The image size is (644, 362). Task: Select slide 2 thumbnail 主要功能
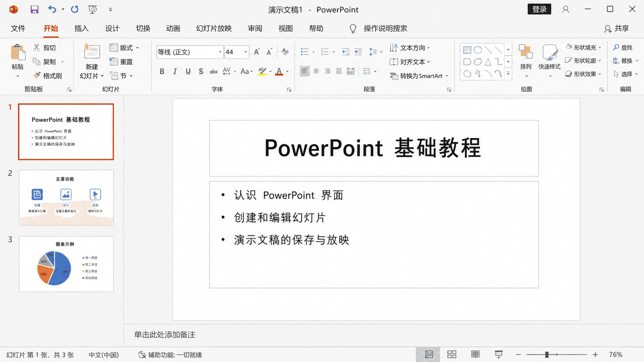(x=66, y=197)
